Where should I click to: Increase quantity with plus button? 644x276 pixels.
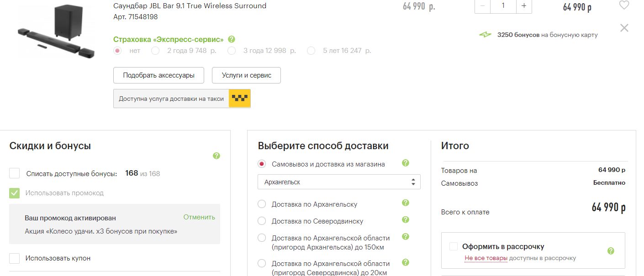(x=523, y=6)
